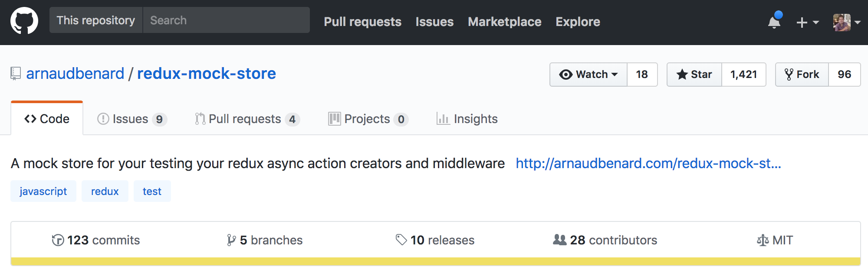This screenshot has width=868, height=273.
Task: Open the GitHub Octocat logo homepage
Action: coord(24,20)
